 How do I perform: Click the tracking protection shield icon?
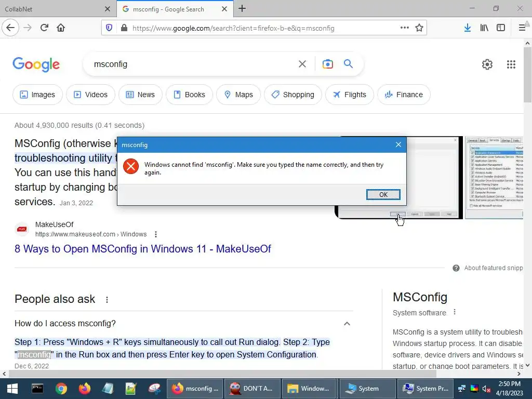[x=109, y=28]
